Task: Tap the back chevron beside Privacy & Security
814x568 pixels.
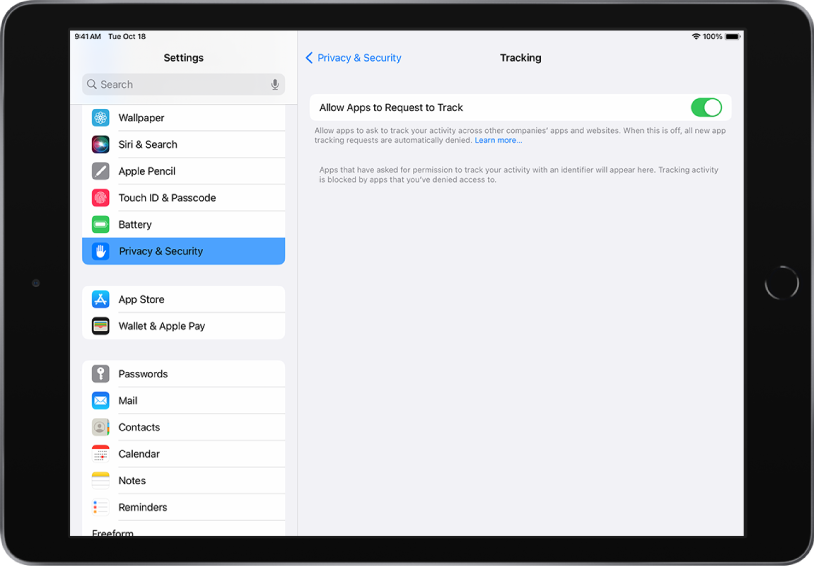Action: tap(309, 58)
